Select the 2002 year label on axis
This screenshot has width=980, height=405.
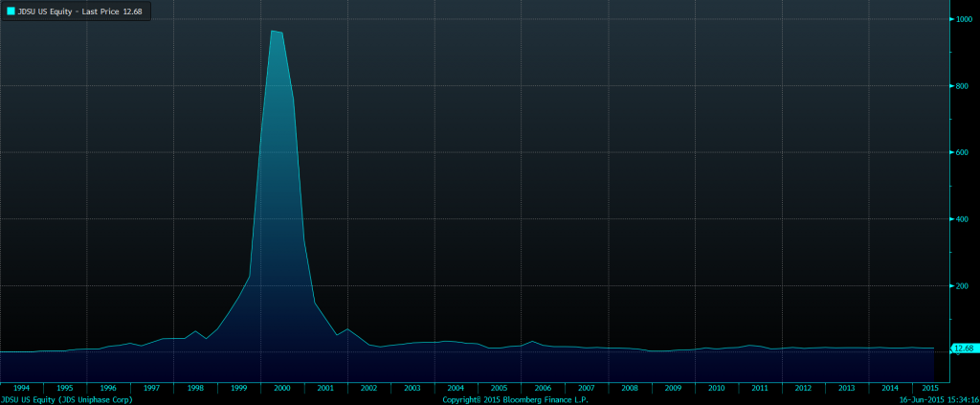pyautogui.click(x=368, y=388)
